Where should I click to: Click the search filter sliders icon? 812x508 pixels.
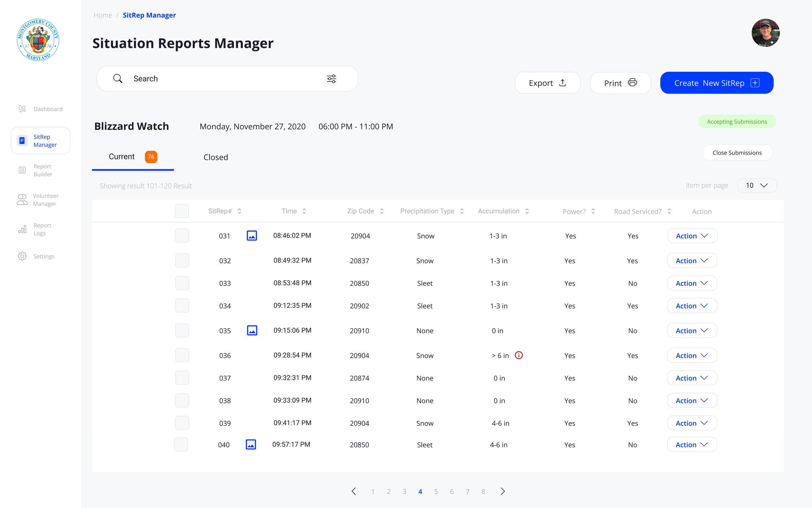pos(331,79)
